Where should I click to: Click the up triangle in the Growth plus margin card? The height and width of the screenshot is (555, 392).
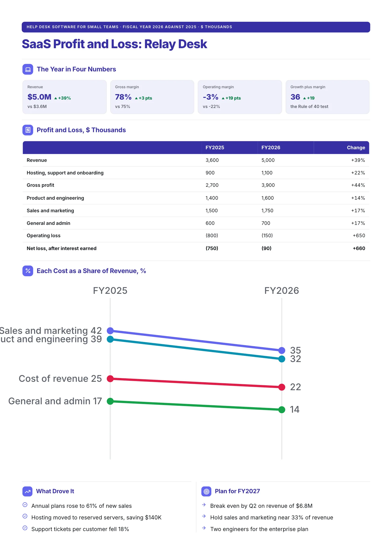click(304, 98)
